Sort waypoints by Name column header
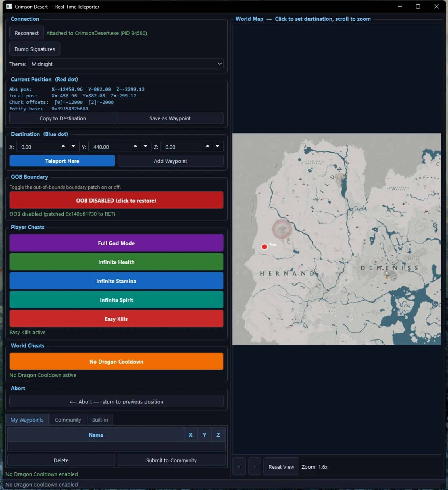The image size is (448, 490). pos(96,435)
